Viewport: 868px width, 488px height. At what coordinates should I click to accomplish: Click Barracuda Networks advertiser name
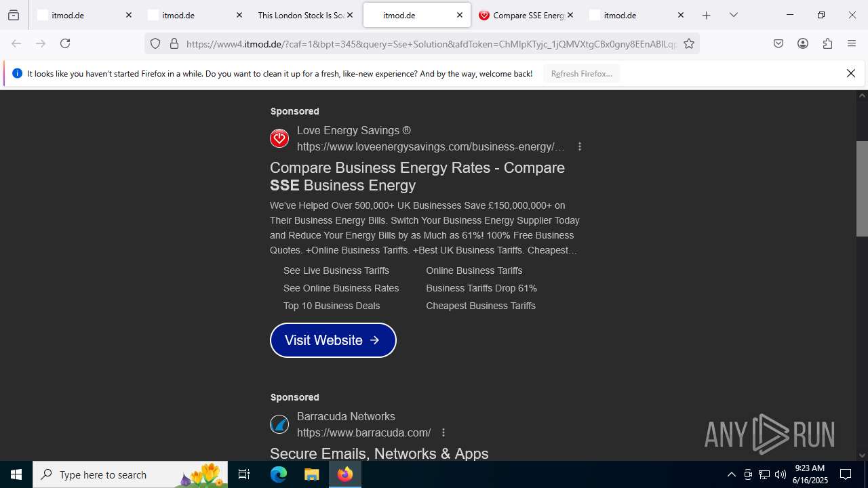point(346,416)
